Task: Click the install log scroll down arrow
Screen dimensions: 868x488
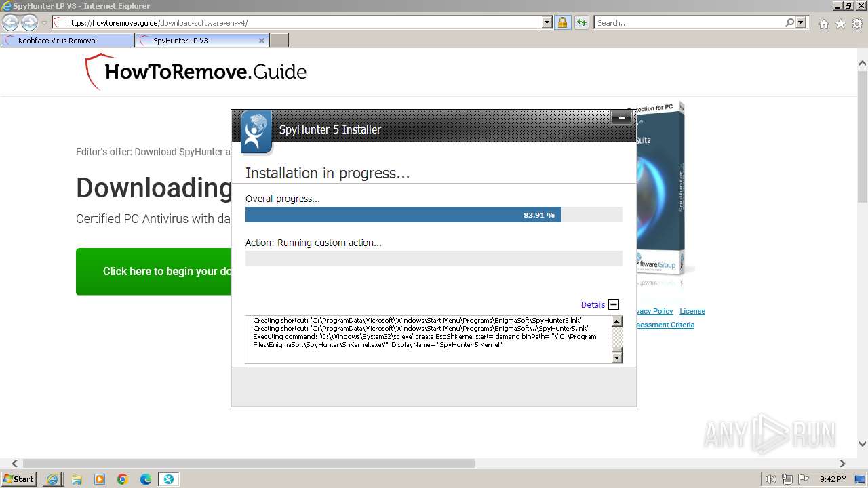Action: click(617, 357)
